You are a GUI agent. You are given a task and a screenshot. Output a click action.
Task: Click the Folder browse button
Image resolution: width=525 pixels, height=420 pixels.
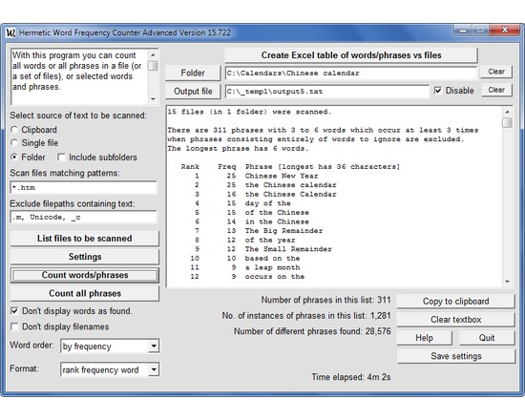point(193,73)
